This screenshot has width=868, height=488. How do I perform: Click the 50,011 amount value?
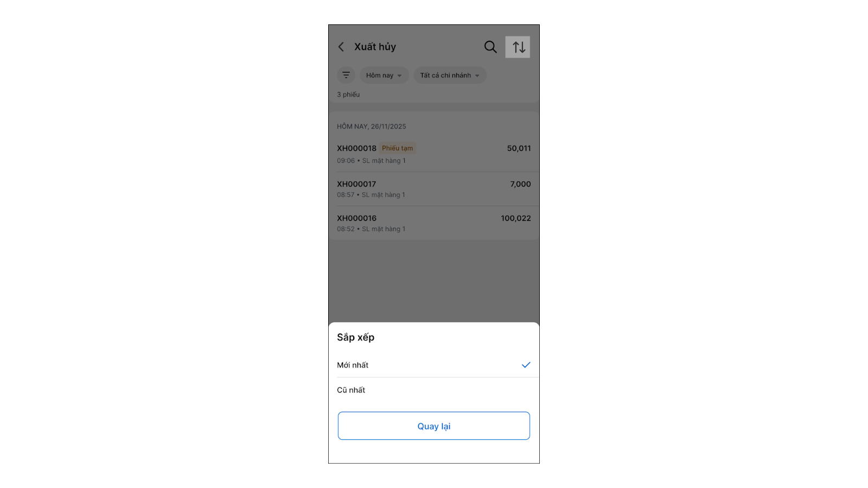pos(519,149)
